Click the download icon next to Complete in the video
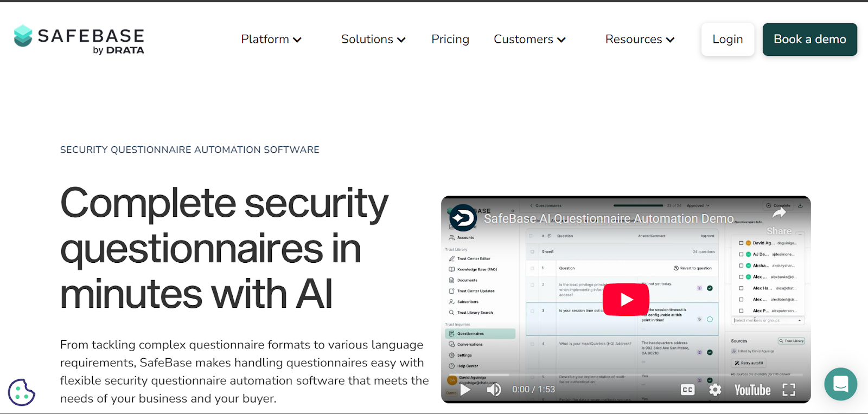The image size is (868, 414). point(800,205)
